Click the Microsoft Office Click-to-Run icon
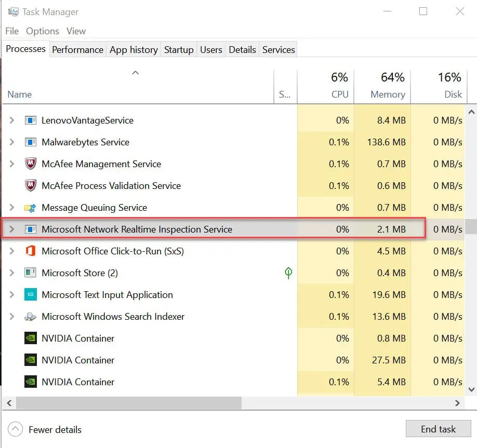This screenshot has height=448, width=477. click(x=31, y=251)
